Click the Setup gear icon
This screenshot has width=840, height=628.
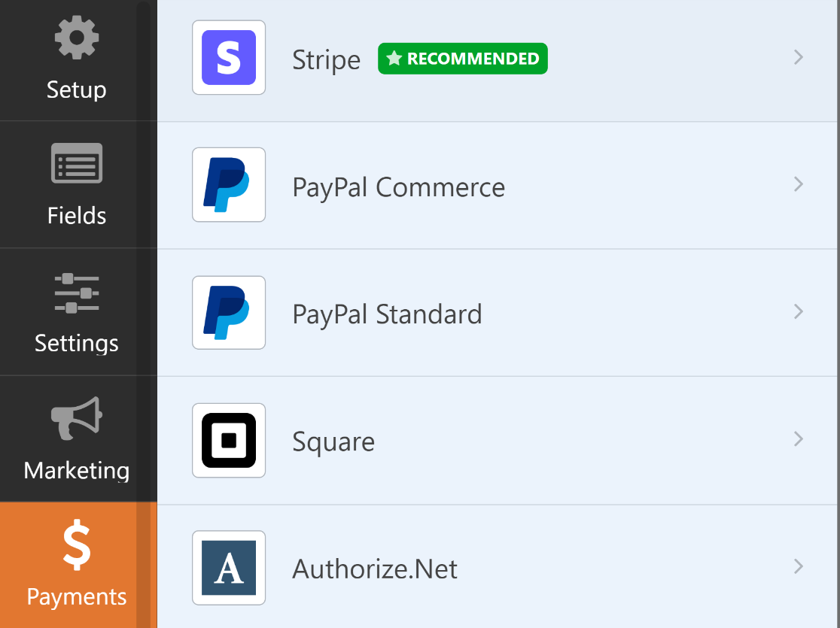coord(75,36)
